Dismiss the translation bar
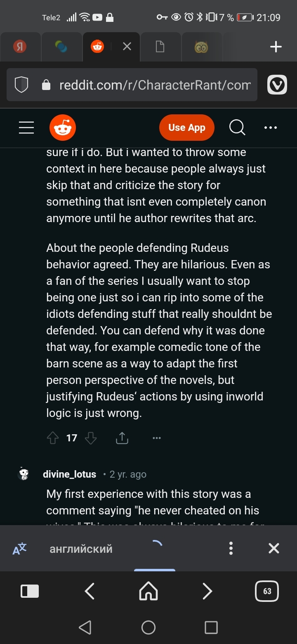 pyautogui.click(x=274, y=548)
